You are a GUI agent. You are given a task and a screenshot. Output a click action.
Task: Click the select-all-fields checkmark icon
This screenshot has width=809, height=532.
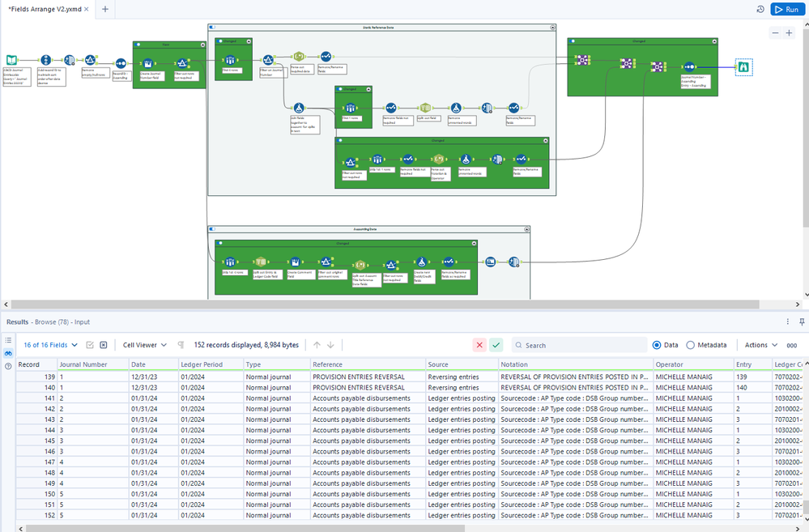point(90,345)
